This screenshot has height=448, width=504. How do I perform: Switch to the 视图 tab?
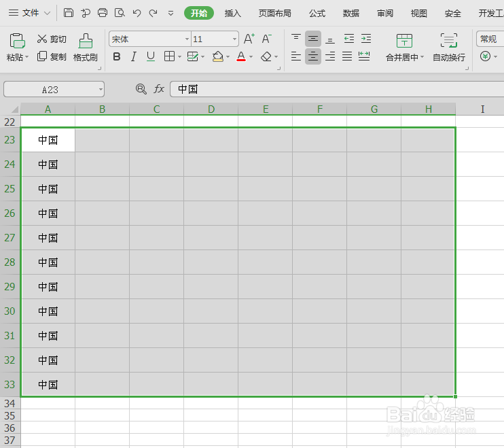[419, 13]
